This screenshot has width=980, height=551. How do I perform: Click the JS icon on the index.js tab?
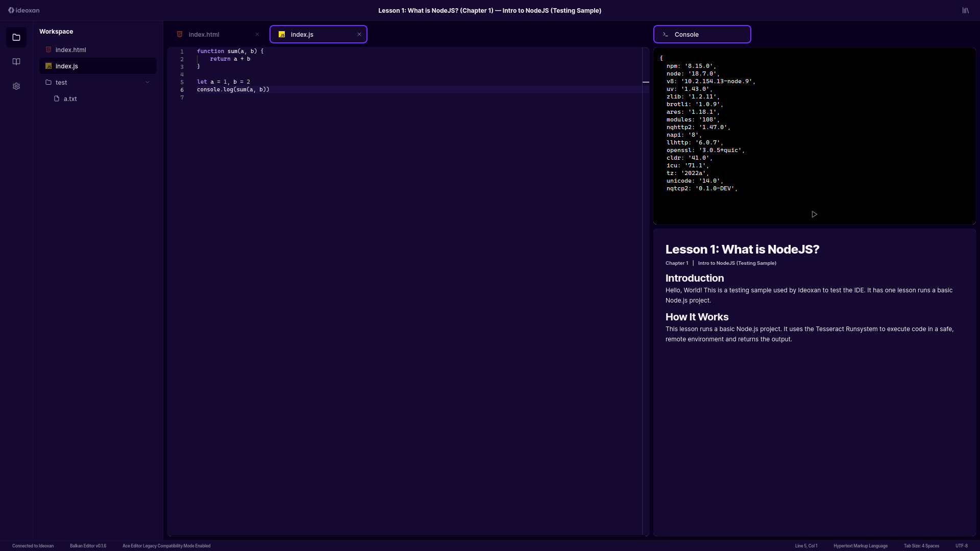pyautogui.click(x=282, y=34)
